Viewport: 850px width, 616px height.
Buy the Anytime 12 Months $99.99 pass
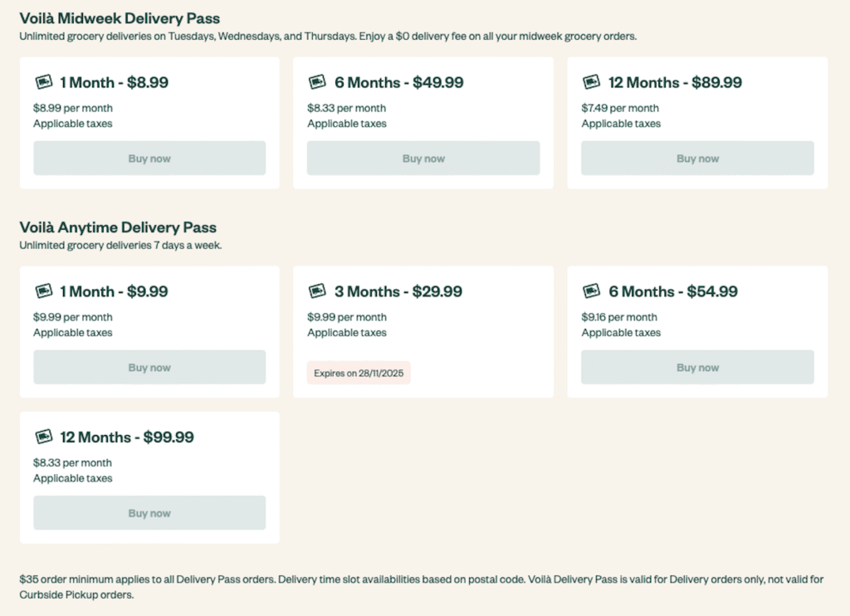149,513
